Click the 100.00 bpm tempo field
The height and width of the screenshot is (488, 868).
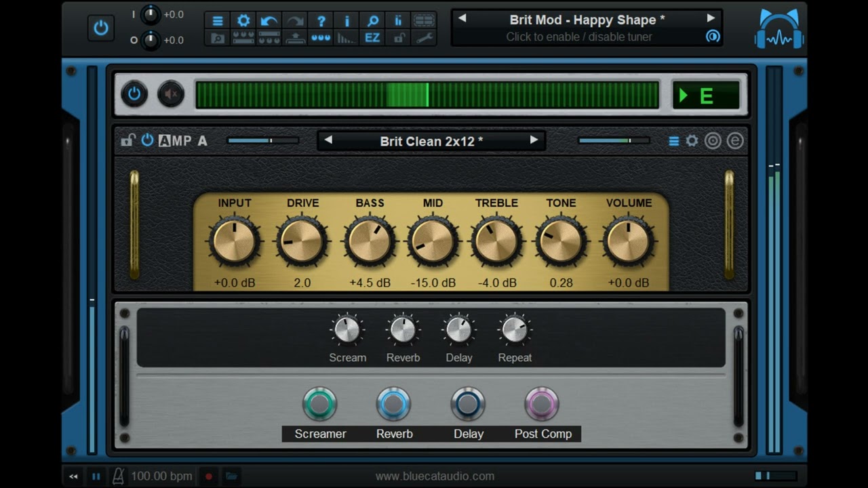coord(161,476)
